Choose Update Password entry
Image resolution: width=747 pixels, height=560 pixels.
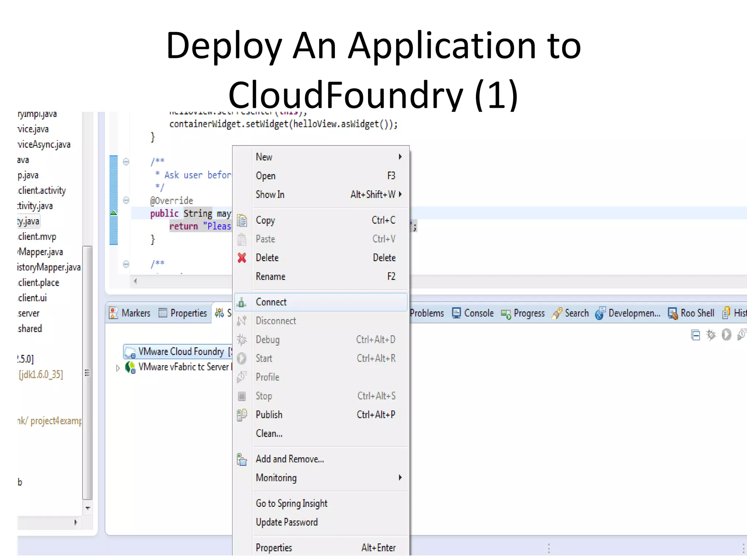pyautogui.click(x=321, y=522)
